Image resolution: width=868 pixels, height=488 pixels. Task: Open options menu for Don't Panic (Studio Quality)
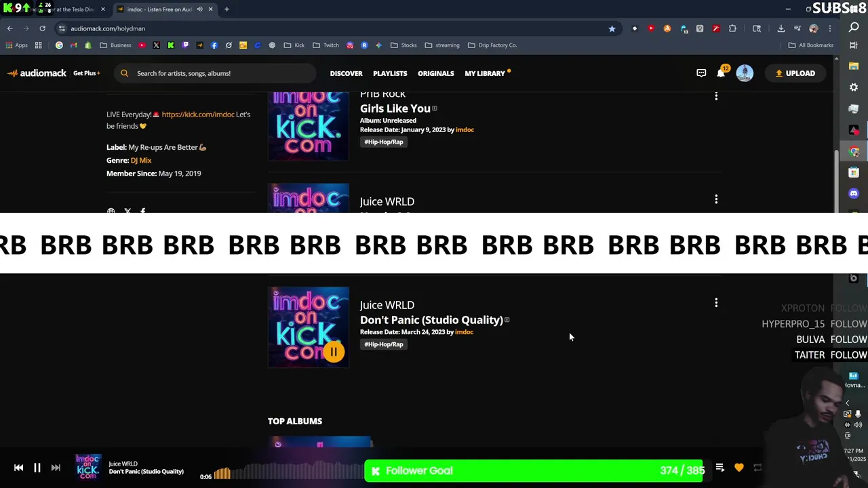coord(716,303)
